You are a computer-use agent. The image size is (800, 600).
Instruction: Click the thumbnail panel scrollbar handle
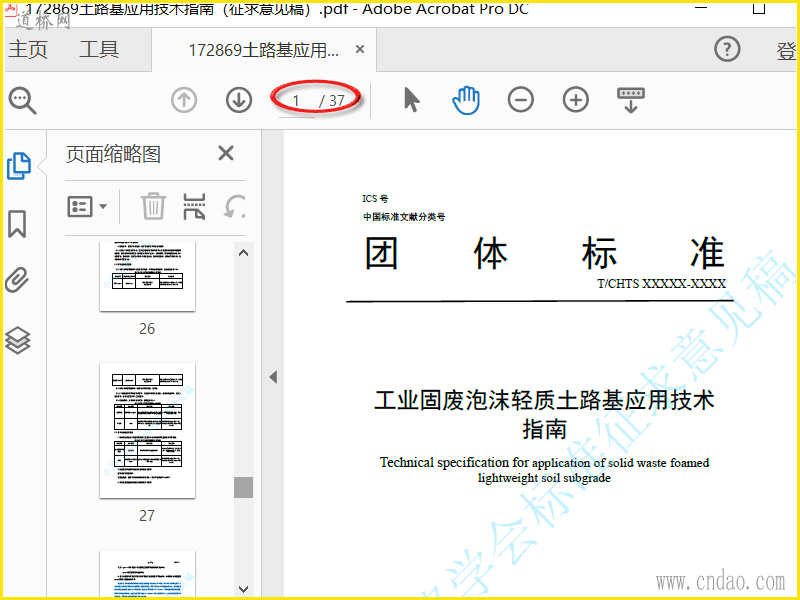point(243,487)
